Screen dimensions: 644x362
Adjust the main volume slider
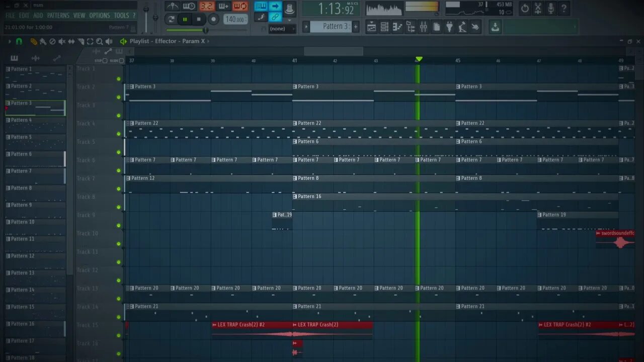click(x=146, y=17)
